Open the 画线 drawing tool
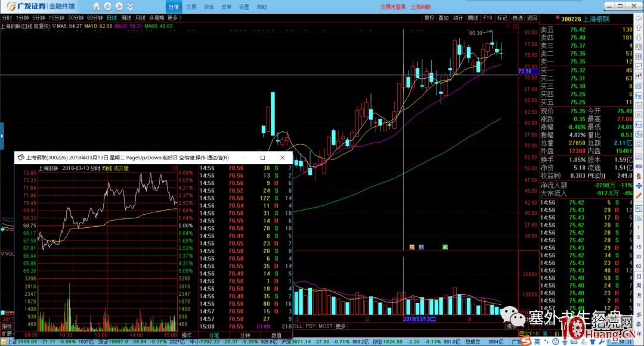 click(x=473, y=18)
